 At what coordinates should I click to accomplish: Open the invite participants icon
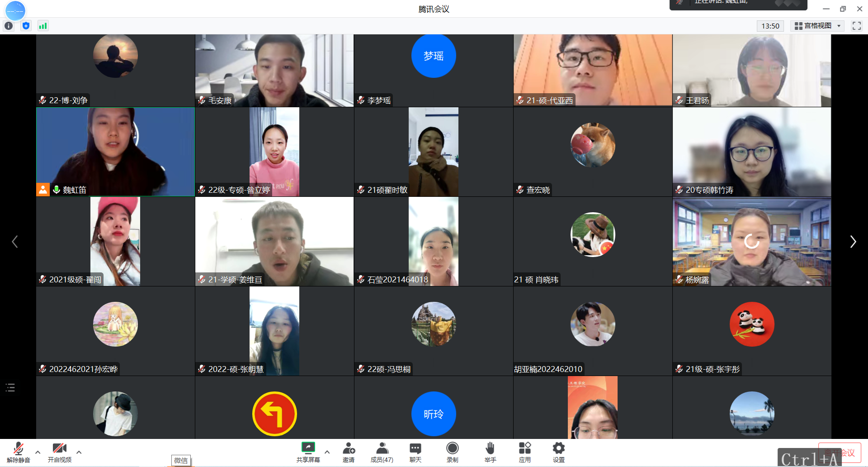[349, 452]
